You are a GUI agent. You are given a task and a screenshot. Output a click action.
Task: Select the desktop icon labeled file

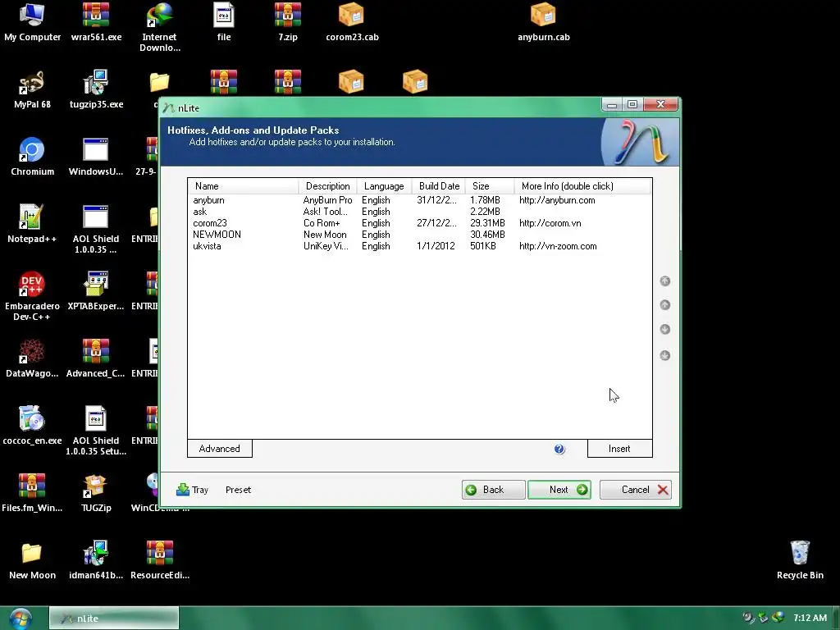(224, 22)
